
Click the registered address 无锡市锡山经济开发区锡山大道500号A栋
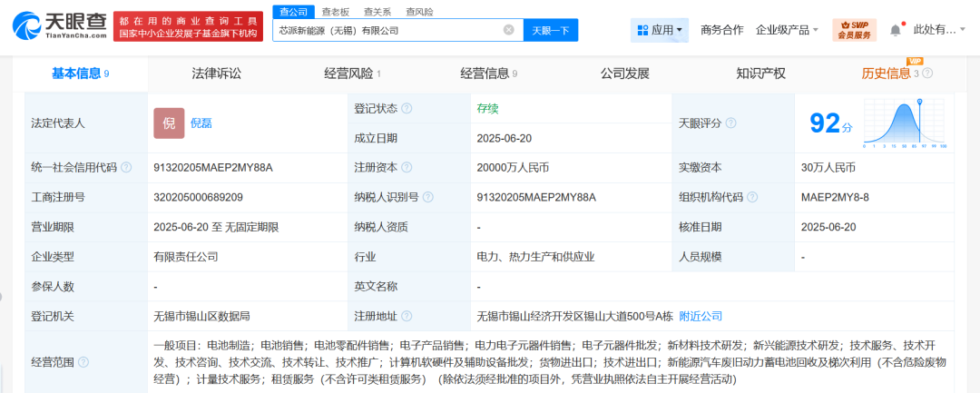(x=575, y=316)
